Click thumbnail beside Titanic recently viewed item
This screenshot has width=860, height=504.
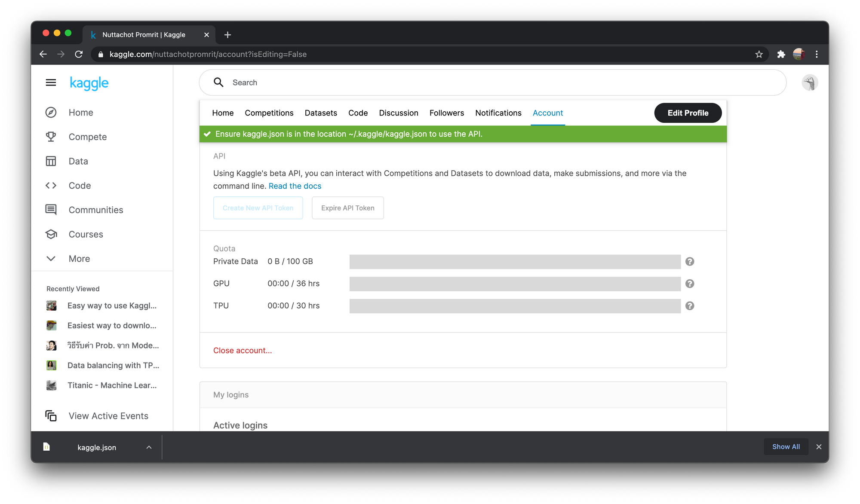point(51,385)
